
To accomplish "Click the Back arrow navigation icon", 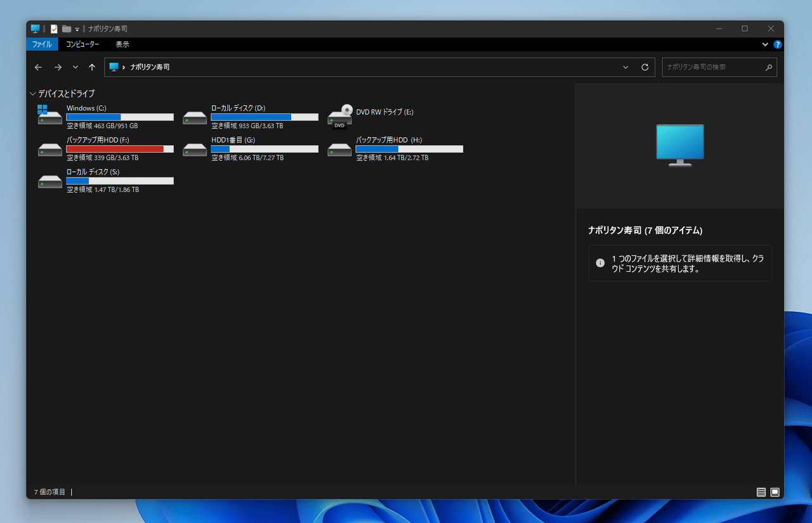I will [38, 67].
